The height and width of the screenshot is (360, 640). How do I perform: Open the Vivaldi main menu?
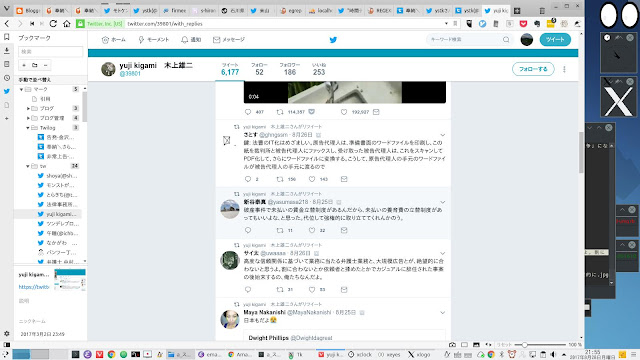[7, 9]
